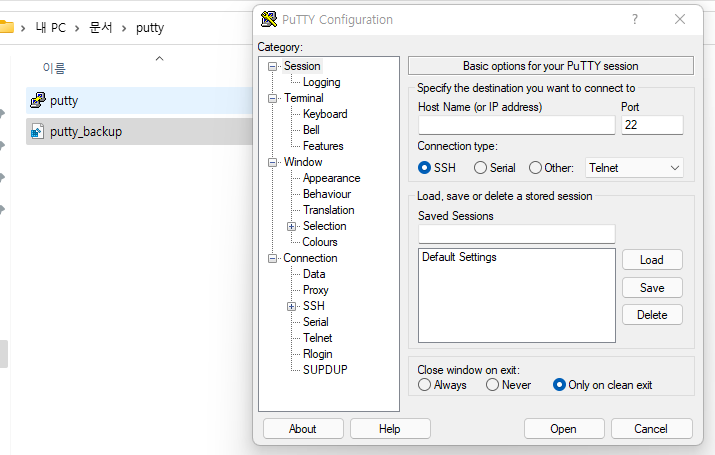Open the Telnet connection type dropdown

[x=634, y=168]
